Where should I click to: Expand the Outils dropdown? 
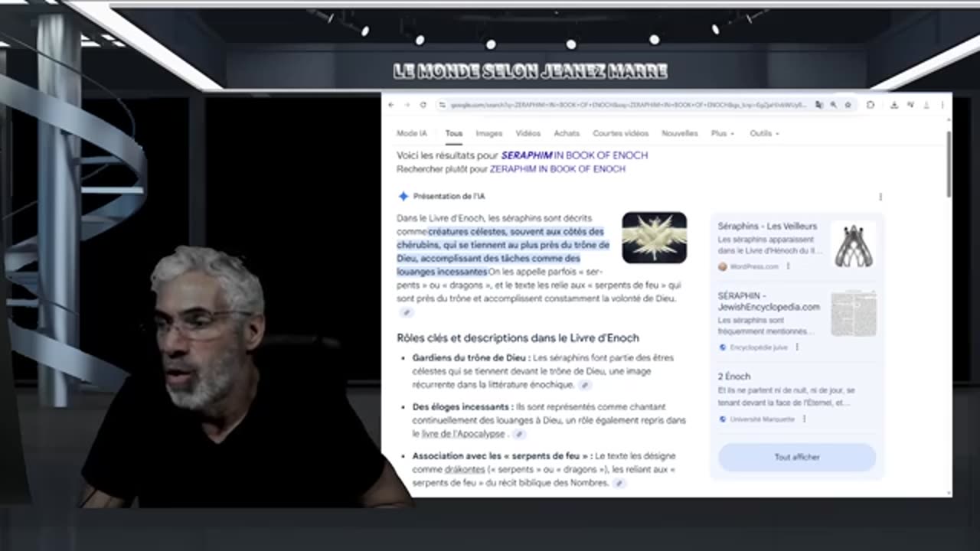click(x=764, y=133)
